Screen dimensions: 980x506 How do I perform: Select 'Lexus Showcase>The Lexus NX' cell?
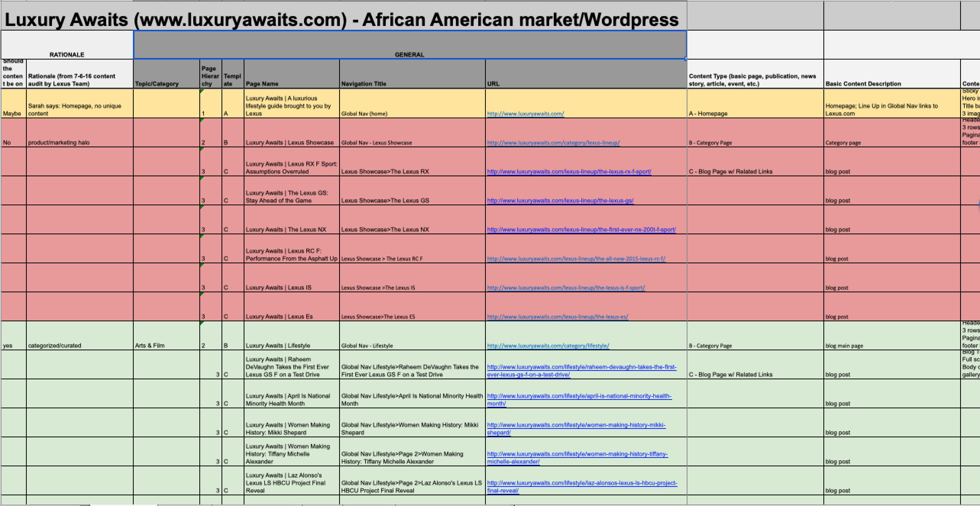(x=412, y=219)
